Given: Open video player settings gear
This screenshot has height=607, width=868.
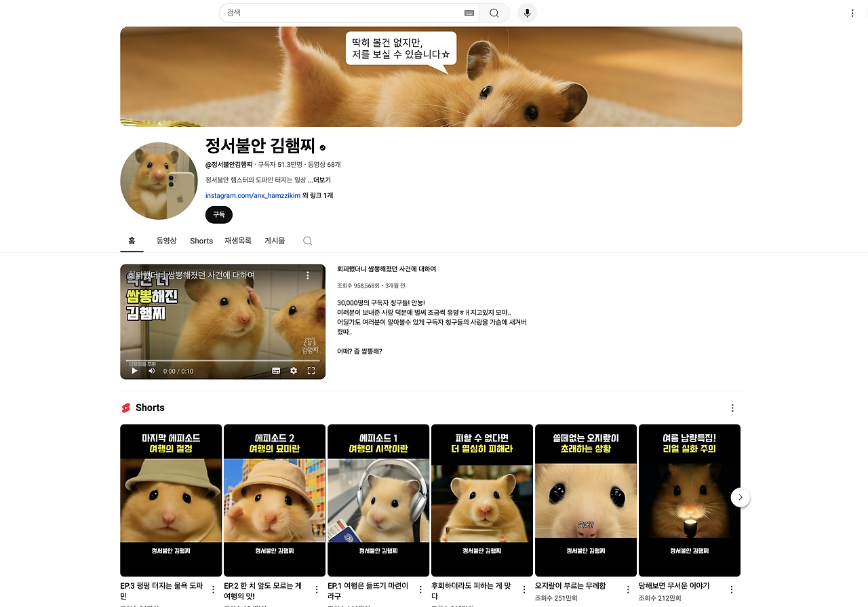Looking at the screenshot, I should pyautogui.click(x=293, y=371).
